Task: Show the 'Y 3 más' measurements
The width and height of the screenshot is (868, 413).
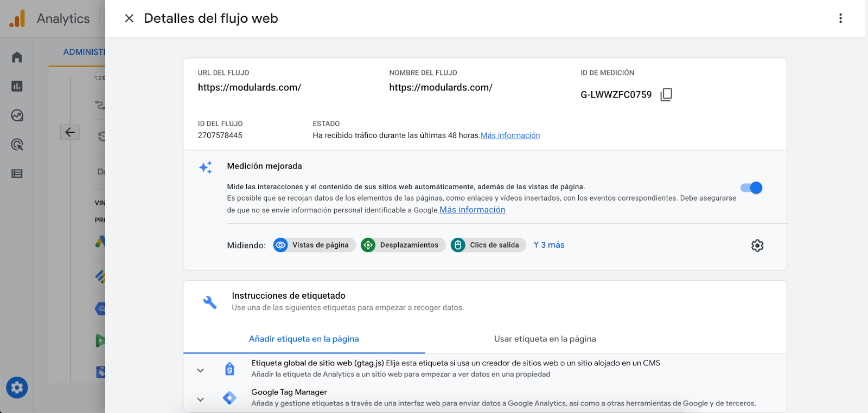Action: coord(549,245)
